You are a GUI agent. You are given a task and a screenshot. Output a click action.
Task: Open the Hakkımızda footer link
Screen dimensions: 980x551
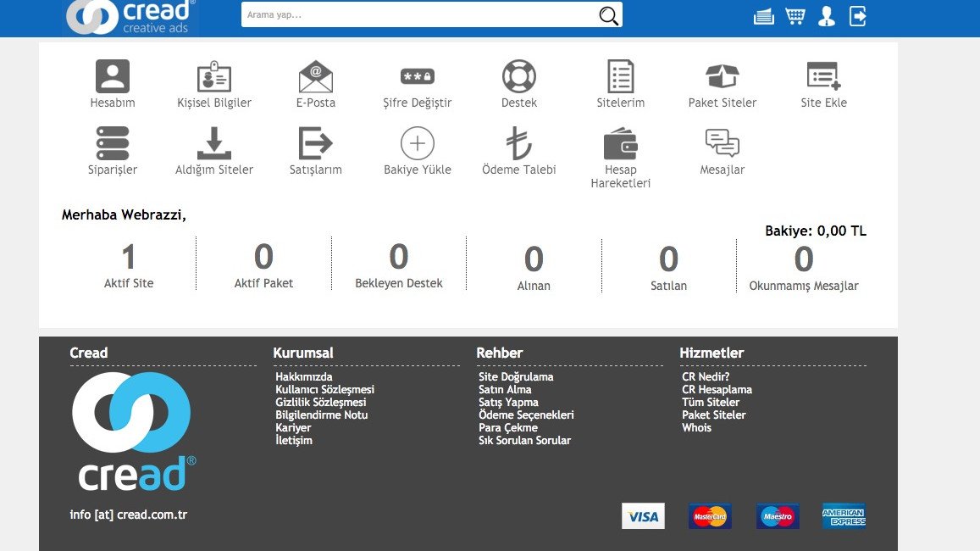pyautogui.click(x=304, y=377)
